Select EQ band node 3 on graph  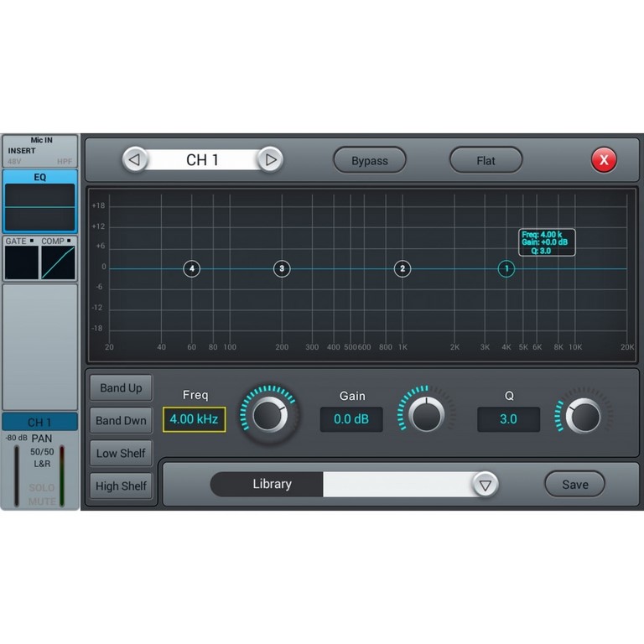[282, 268]
